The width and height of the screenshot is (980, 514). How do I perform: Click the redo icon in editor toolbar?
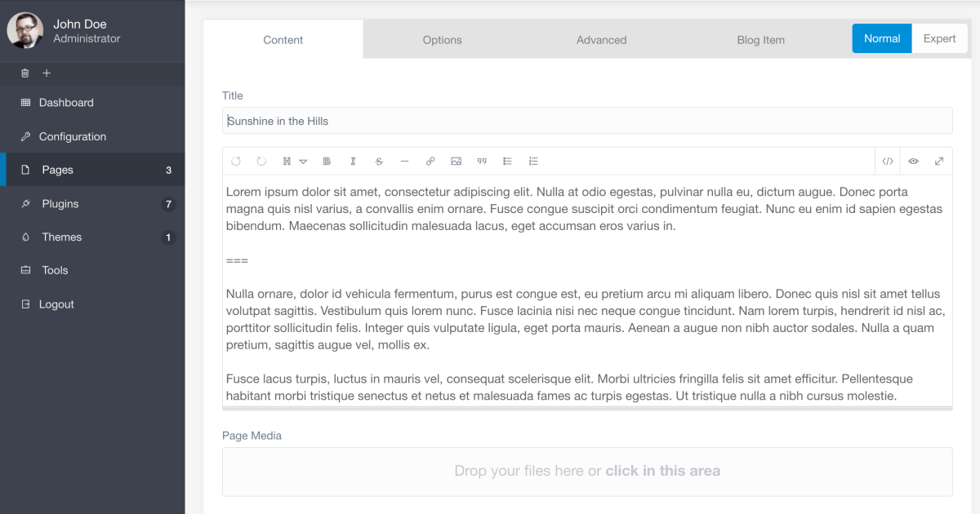coord(261,162)
